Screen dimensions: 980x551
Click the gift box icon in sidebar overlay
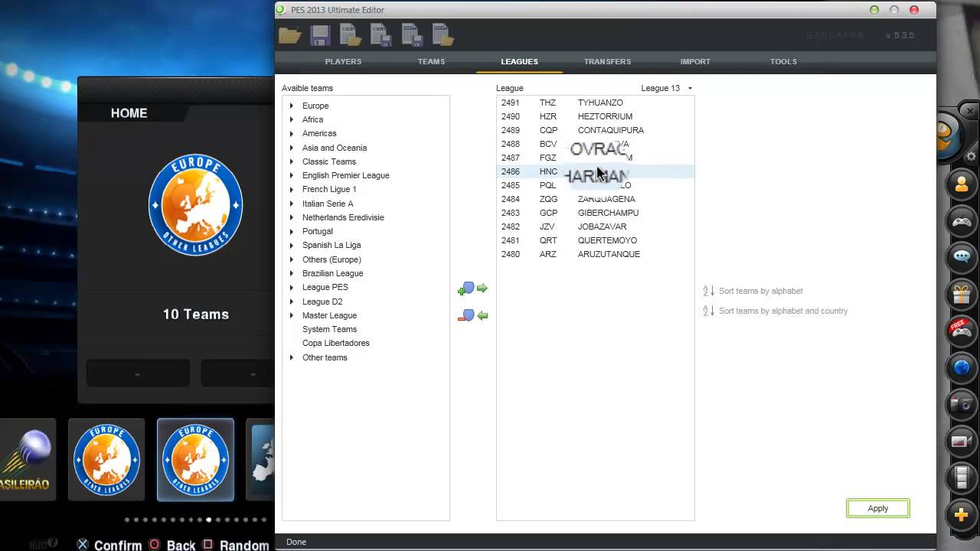click(x=962, y=294)
